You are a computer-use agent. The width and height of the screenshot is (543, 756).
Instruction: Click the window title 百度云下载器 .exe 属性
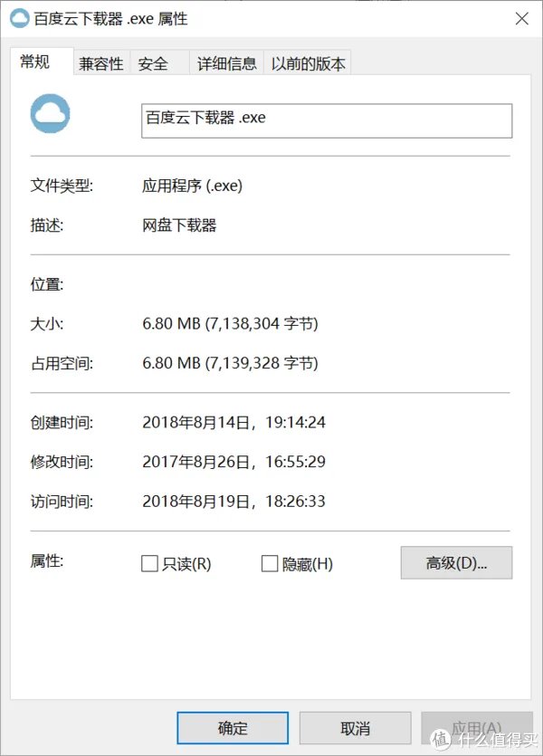[110, 19]
